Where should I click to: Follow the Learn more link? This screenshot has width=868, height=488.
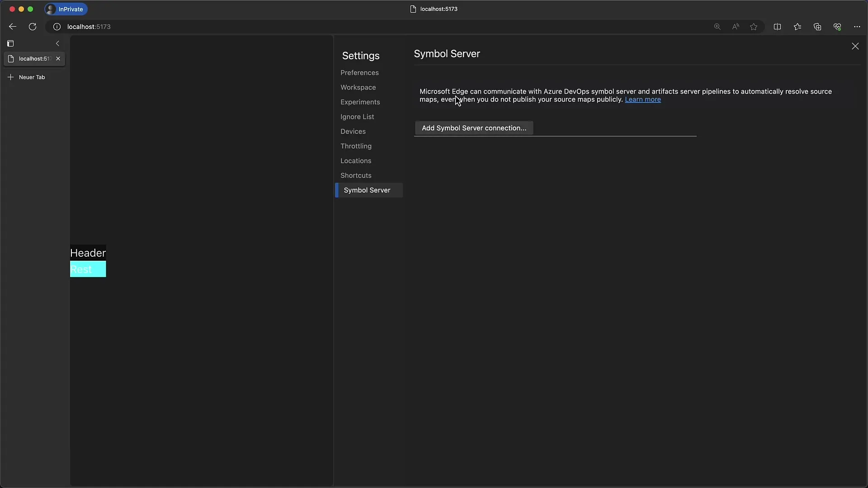(642, 99)
